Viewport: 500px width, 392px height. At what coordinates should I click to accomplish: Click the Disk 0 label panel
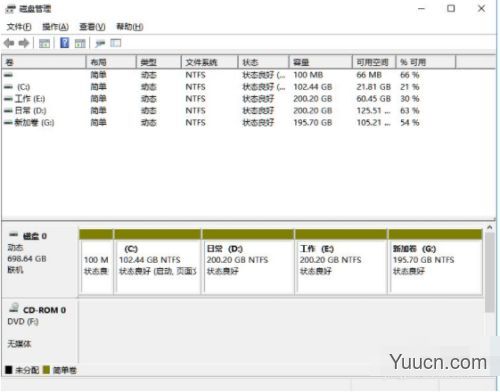(40, 260)
